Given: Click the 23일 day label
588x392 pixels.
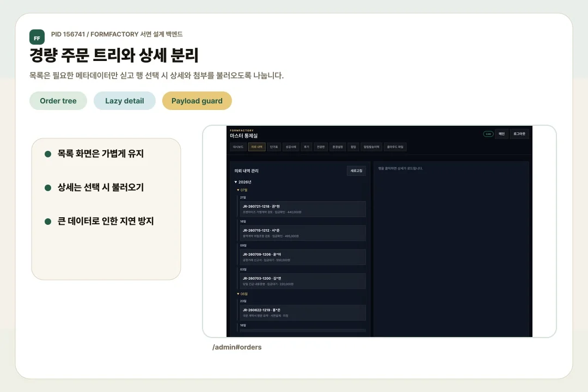Looking at the screenshot, I should 243,301.
